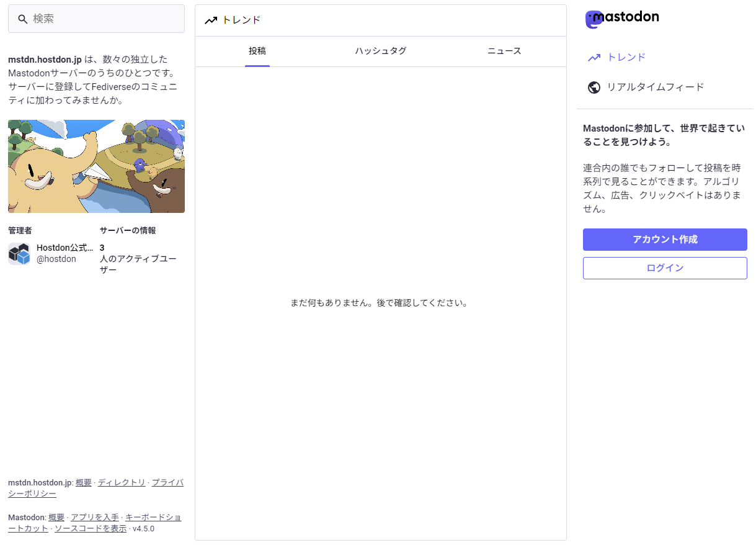Image resolution: width=756 pixels, height=545 pixels.
Task: Click the trending arrow icon in sidebar
Action: click(x=594, y=58)
